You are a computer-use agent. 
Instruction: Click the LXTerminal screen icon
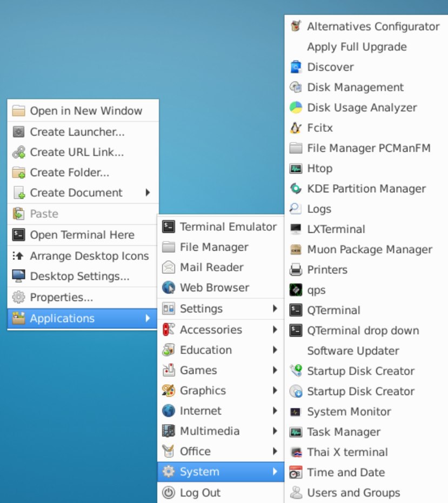tap(296, 229)
